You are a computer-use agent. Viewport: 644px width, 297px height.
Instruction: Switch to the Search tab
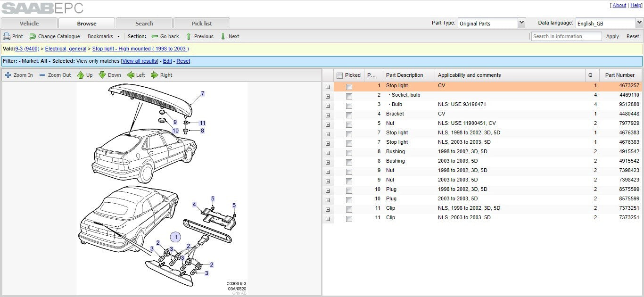[144, 23]
